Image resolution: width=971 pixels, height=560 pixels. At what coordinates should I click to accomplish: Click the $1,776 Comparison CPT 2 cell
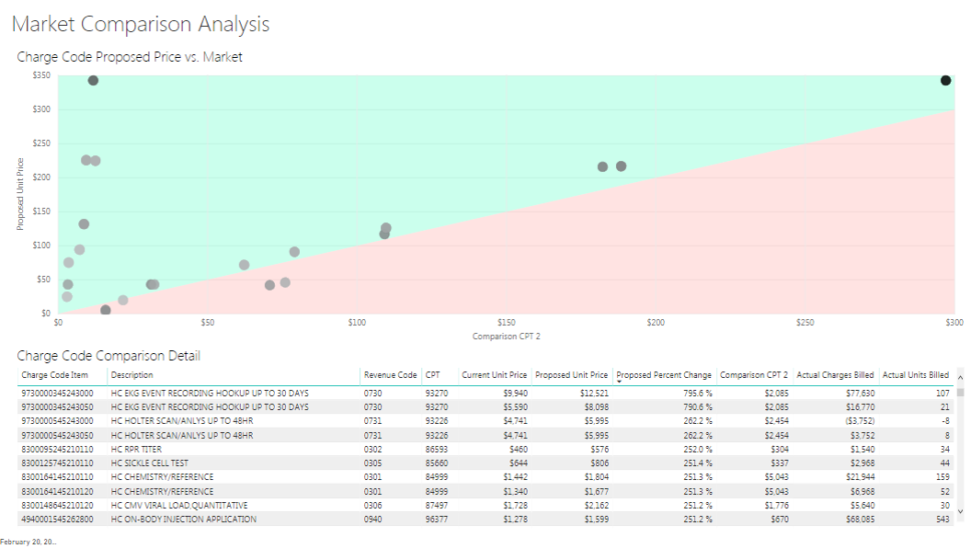coord(777,506)
